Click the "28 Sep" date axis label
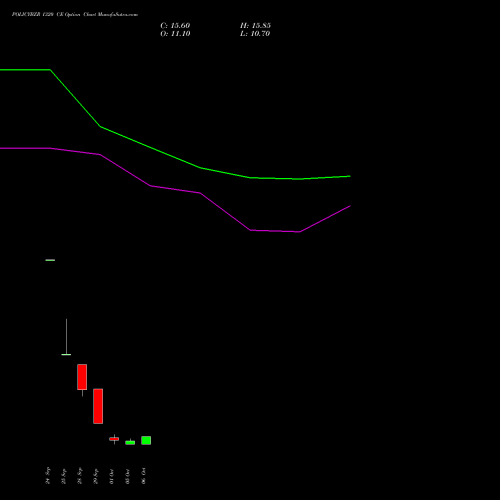Image resolution: width=500 pixels, height=500 pixels. click(80, 476)
